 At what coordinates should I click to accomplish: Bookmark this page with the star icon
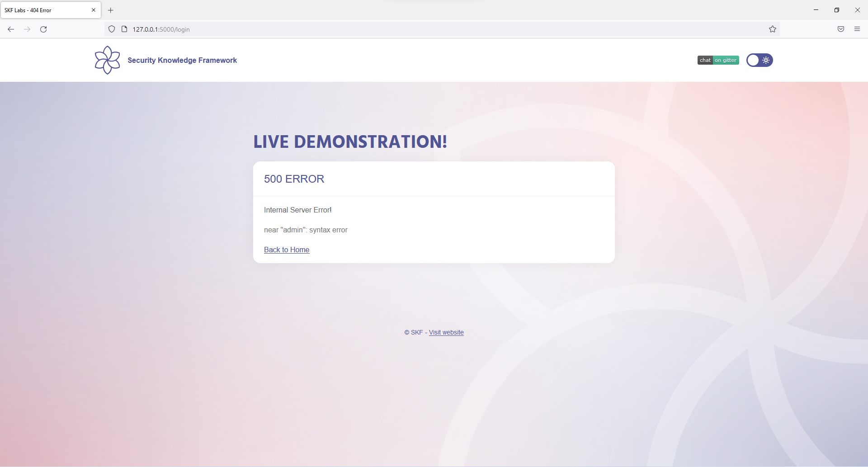click(773, 29)
